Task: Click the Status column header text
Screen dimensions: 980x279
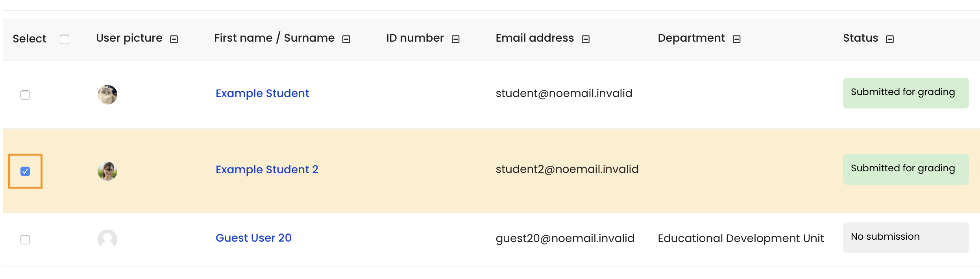Action: coord(860,38)
